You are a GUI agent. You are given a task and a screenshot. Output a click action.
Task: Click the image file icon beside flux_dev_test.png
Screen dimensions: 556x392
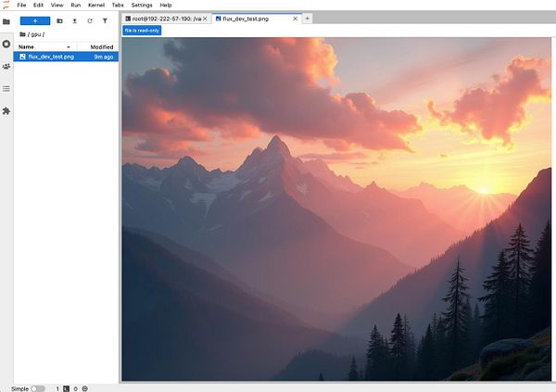[x=22, y=57]
